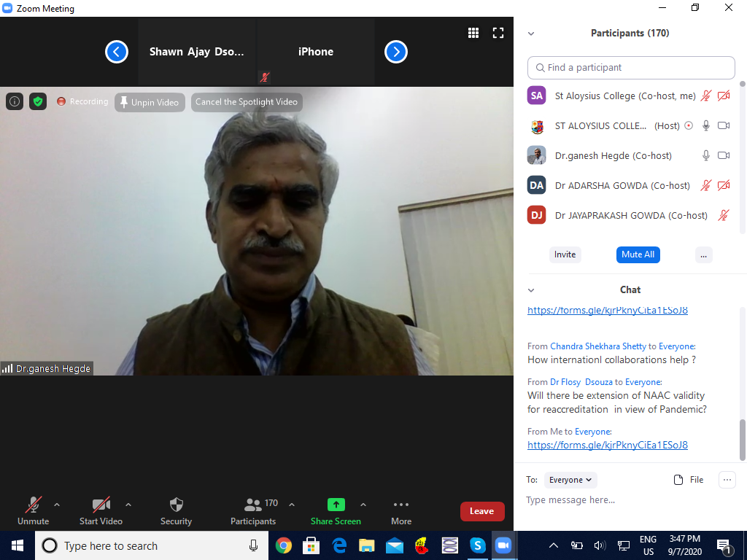The height and width of the screenshot is (560, 747).
Task: Invite participants to meeting
Action: coord(565,254)
